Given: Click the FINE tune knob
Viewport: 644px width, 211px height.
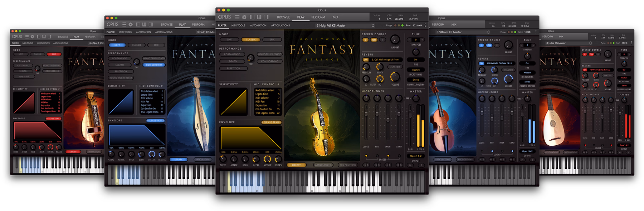Looking at the screenshot, I should coord(416,52).
